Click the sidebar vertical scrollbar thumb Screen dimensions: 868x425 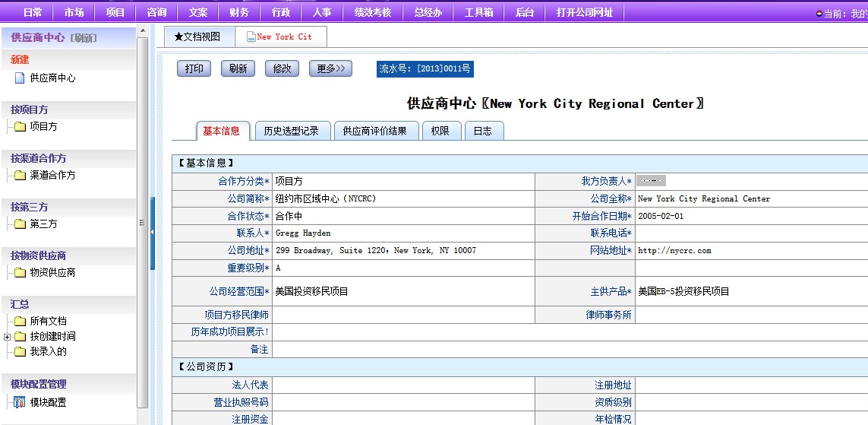click(143, 222)
